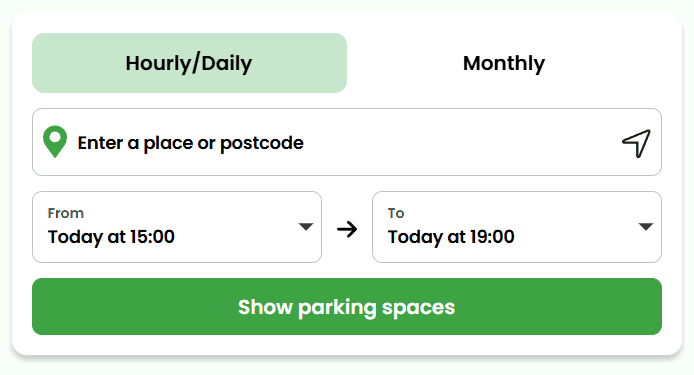The width and height of the screenshot is (694, 375).
Task: Click Show parking spaces button
Action: click(x=347, y=306)
